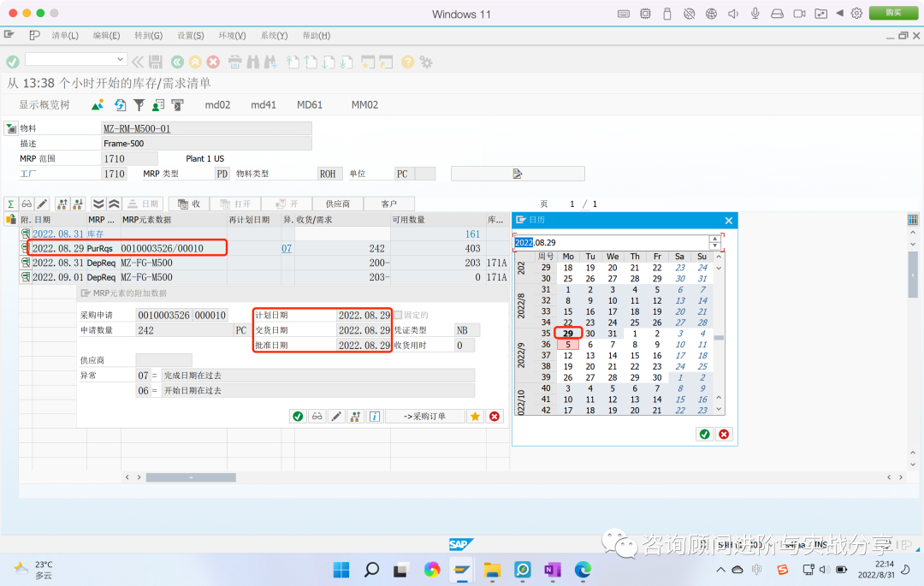The width and height of the screenshot is (924, 586).
Task: Expand details of 2022.09.01 DepReq row
Action: (x=26, y=277)
